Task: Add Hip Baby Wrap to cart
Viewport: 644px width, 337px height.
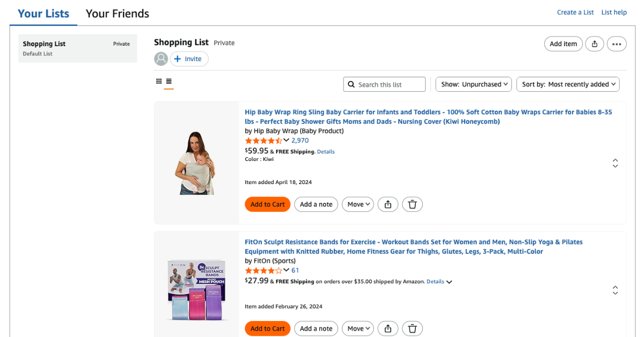Action: [267, 204]
